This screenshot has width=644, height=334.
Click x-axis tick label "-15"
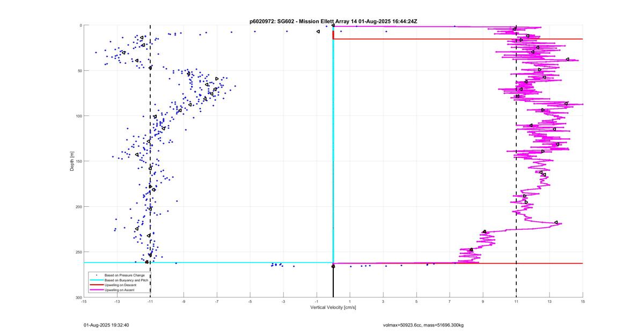point(84,302)
